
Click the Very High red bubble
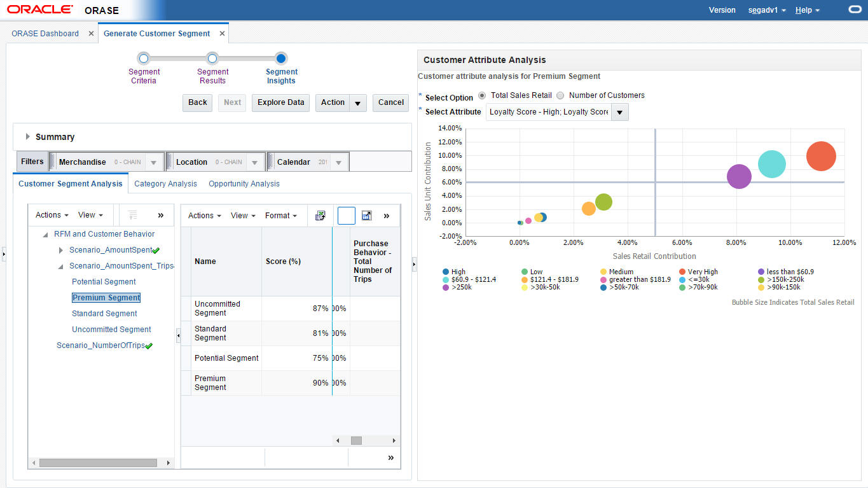[821, 156]
